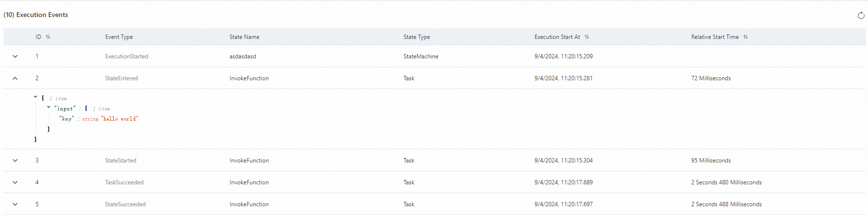The image size is (868, 215).
Task: Click the asdasdasd state name cell
Action: pyautogui.click(x=243, y=56)
